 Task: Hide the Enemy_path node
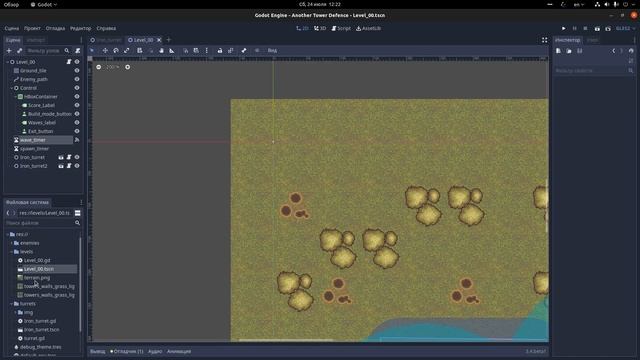(x=77, y=79)
